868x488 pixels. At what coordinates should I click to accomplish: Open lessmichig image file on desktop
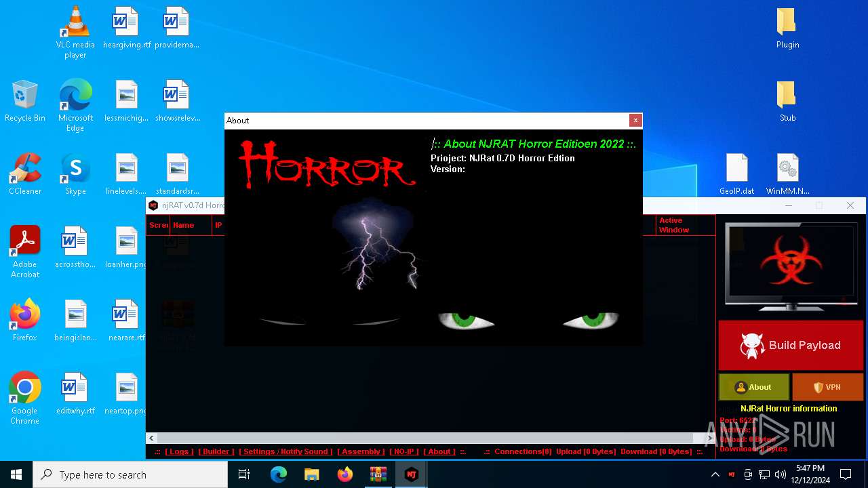(x=127, y=101)
